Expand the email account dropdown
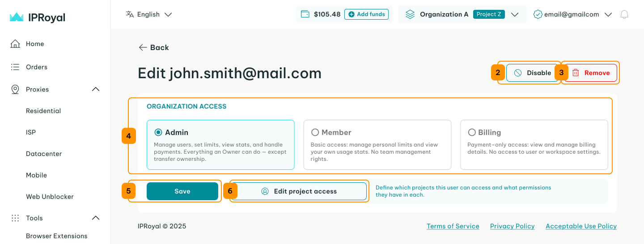Viewport: 644px width, 244px height. 608,14
